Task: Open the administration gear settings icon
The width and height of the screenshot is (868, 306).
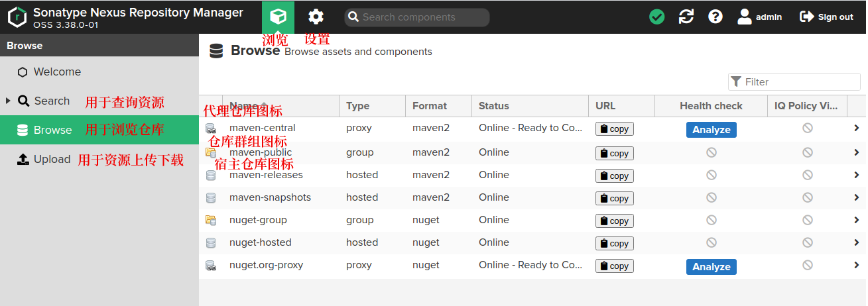Action: (316, 17)
